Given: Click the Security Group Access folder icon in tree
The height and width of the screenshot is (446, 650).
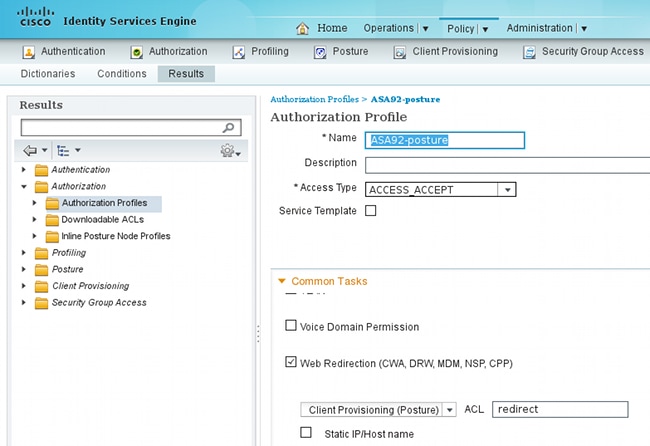Looking at the screenshot, I should pos(41,303).
